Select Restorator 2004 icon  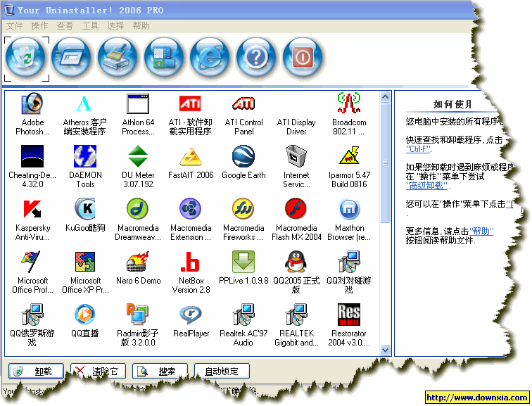[x=349, y=315]
